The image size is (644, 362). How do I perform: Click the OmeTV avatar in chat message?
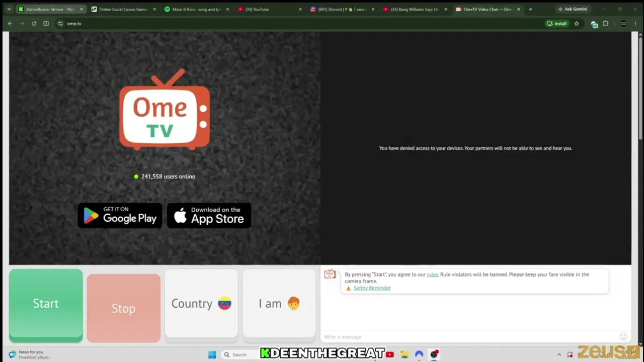coord(330,274)
